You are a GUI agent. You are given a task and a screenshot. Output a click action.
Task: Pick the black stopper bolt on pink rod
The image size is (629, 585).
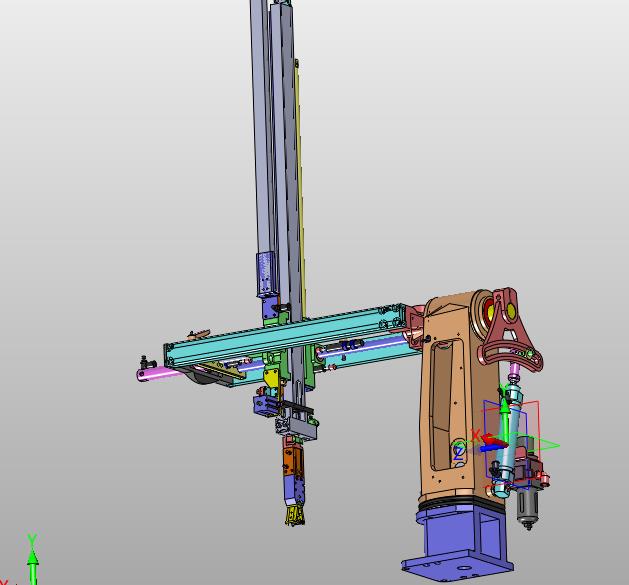(146, 363)
